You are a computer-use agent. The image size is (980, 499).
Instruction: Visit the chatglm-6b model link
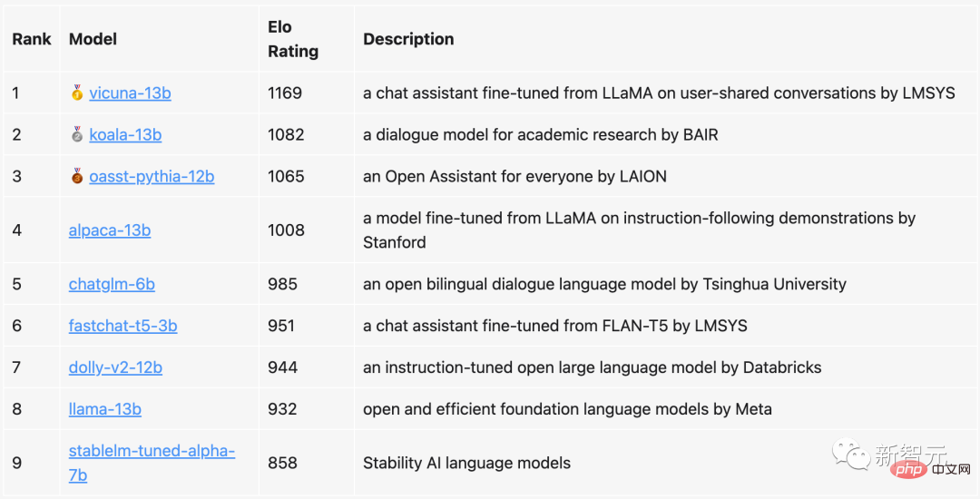pyautogui.click(x=112, y=284)
